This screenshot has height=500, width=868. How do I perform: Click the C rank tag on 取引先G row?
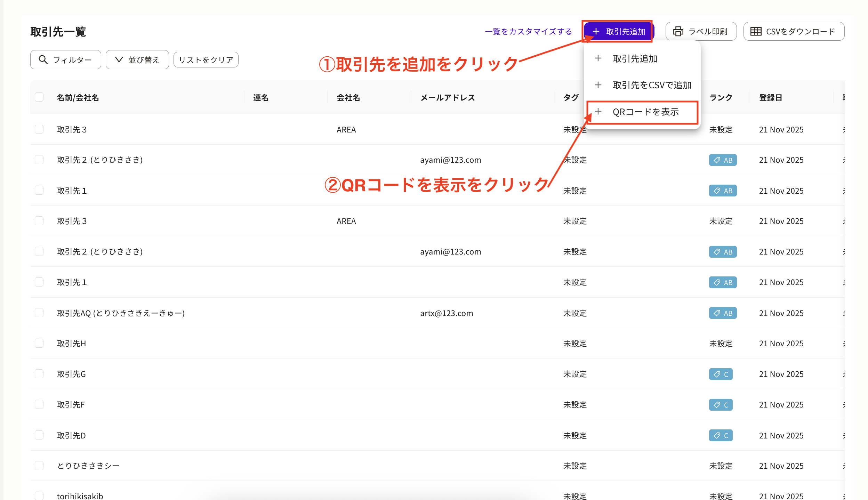pos(721,374)
